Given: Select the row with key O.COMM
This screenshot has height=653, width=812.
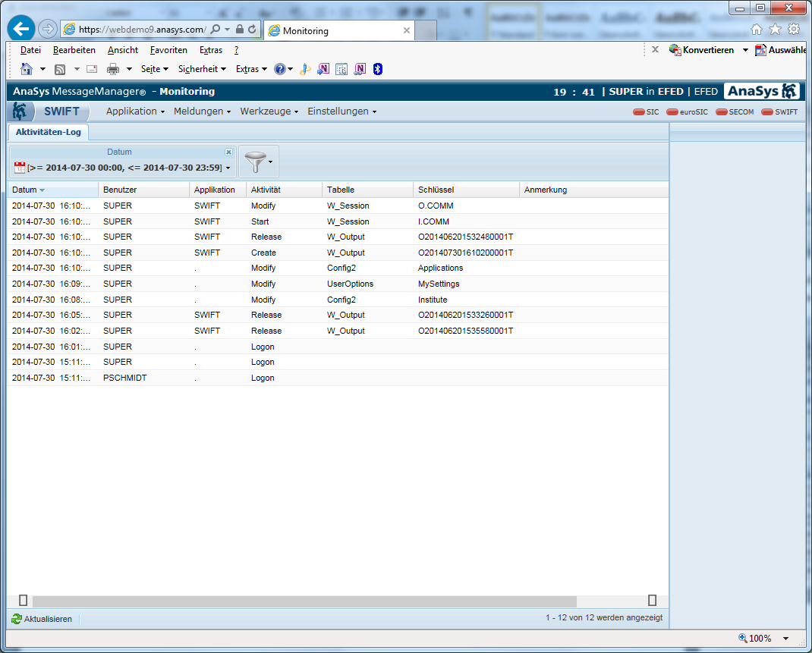Looking at the screenshot, I should [x=338, y=206].
